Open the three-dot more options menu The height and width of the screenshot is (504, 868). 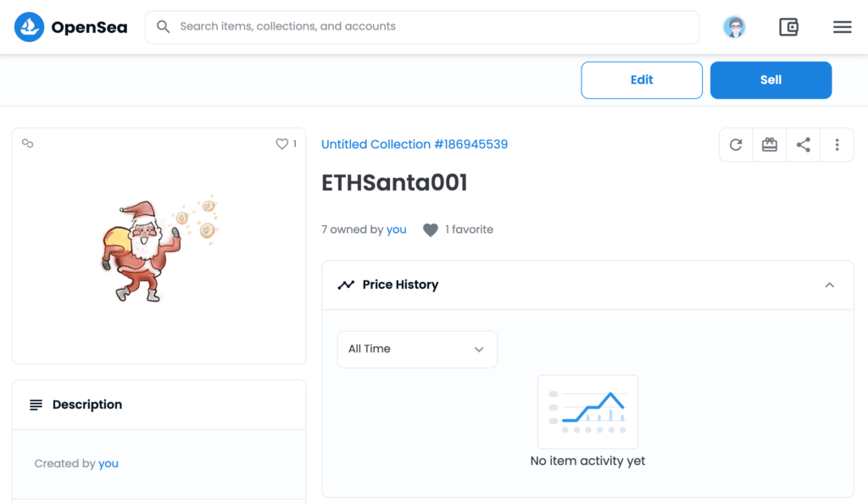837,145
